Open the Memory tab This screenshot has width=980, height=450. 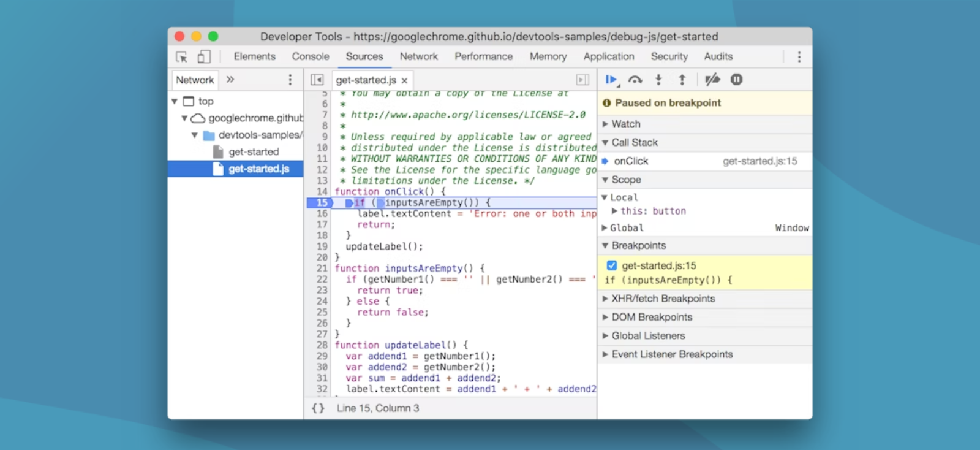[548, 56]
